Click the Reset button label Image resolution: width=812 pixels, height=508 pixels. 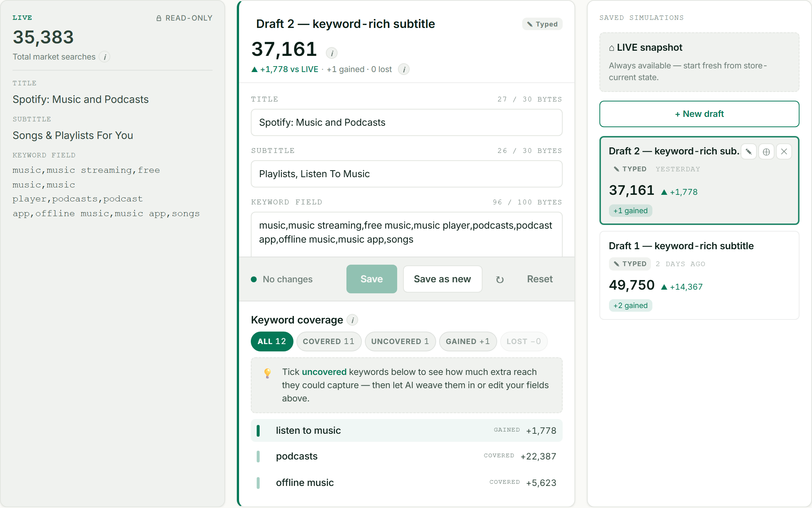tap(539, 279)
